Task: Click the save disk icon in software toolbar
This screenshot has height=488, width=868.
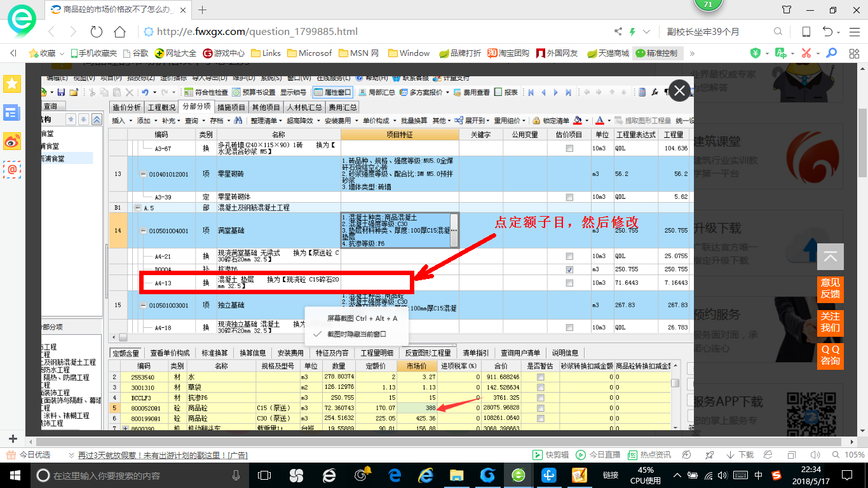Action: 62,93
